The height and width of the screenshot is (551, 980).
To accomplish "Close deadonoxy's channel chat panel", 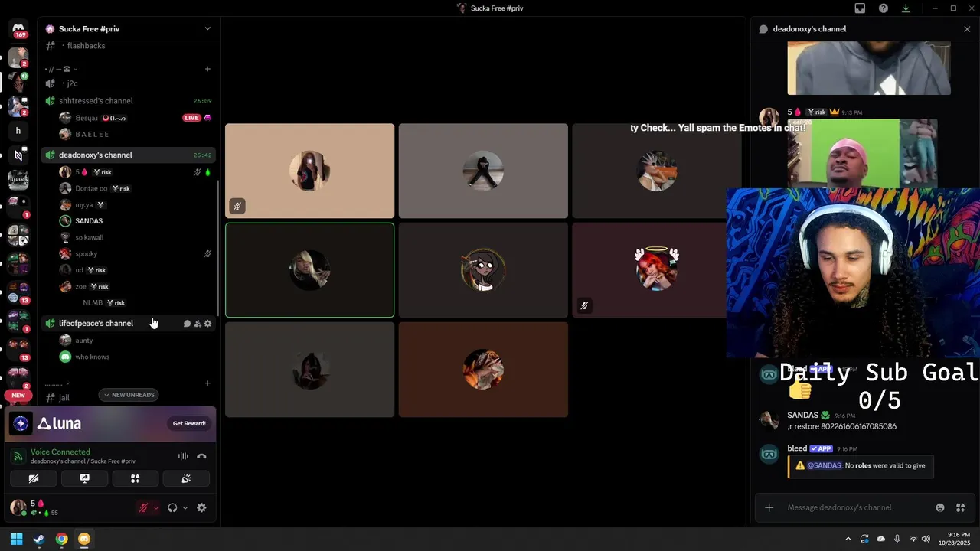I will [x=967, y=29].
